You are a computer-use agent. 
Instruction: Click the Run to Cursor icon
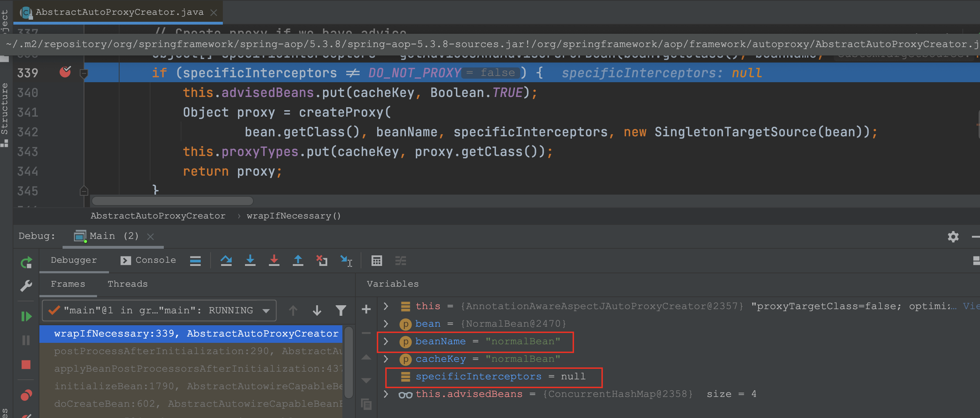pyautogui.click(x=346, y=261)
